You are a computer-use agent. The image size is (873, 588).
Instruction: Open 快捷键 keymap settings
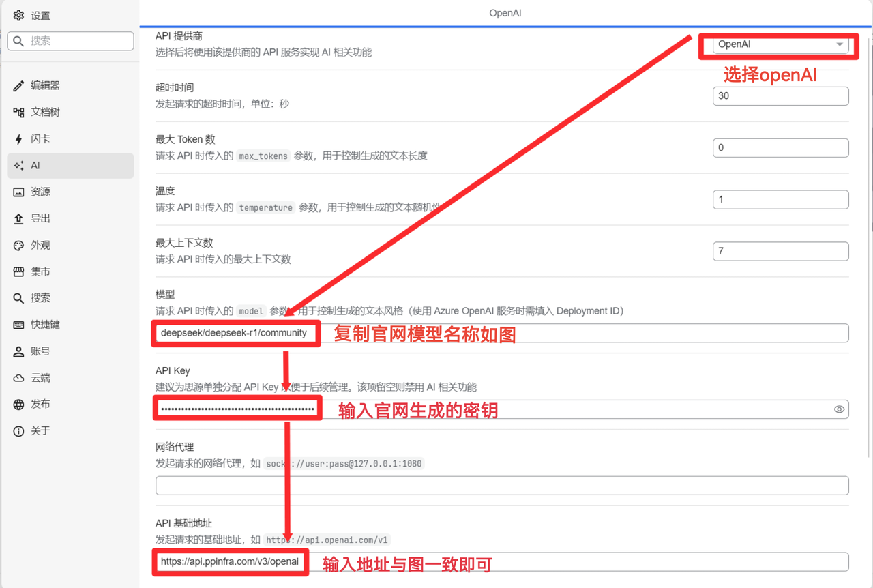tap(70, 325)
